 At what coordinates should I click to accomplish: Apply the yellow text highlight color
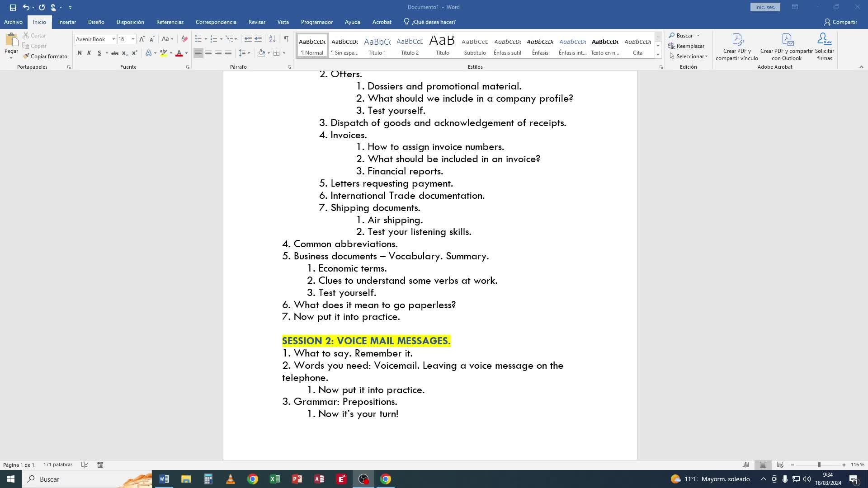[x=164, y=53]
